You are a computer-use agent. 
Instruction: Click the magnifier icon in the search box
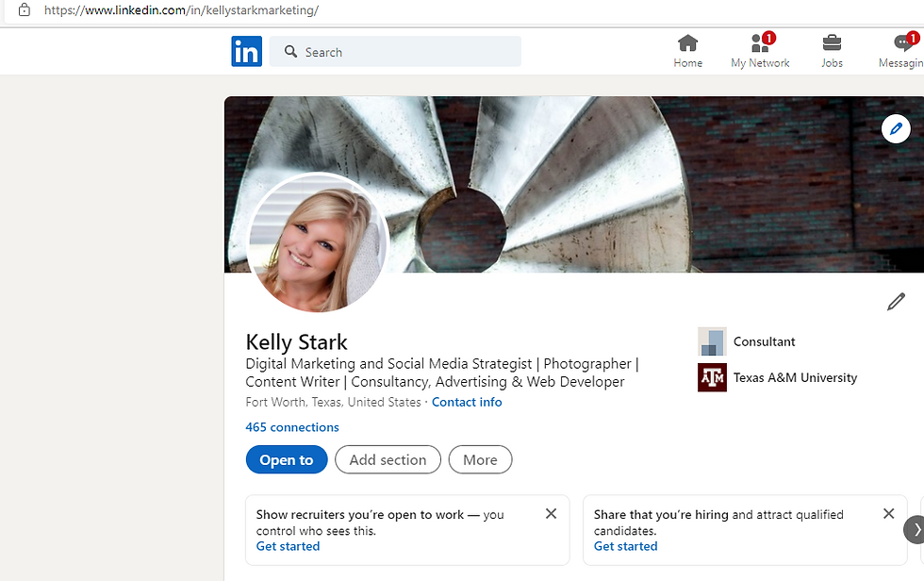coord(290,52)
